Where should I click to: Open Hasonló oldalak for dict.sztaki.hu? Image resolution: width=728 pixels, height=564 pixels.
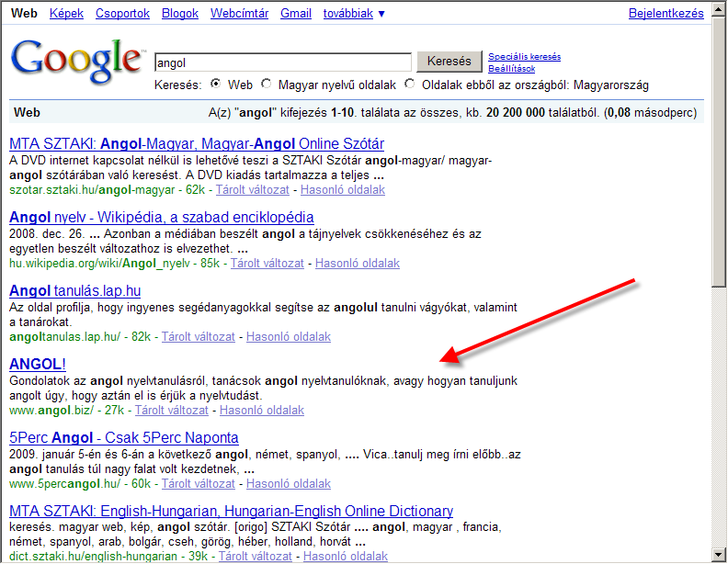click(346, 556)
